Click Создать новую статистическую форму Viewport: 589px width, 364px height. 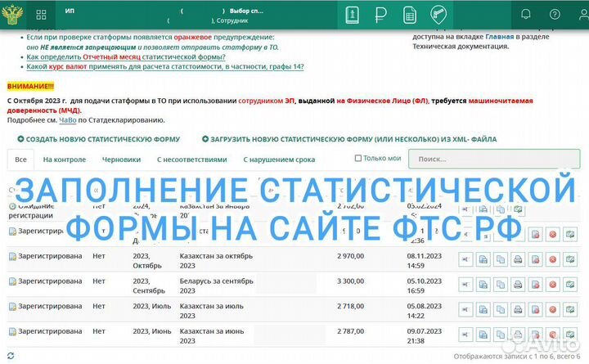click(x=99, y=139)
